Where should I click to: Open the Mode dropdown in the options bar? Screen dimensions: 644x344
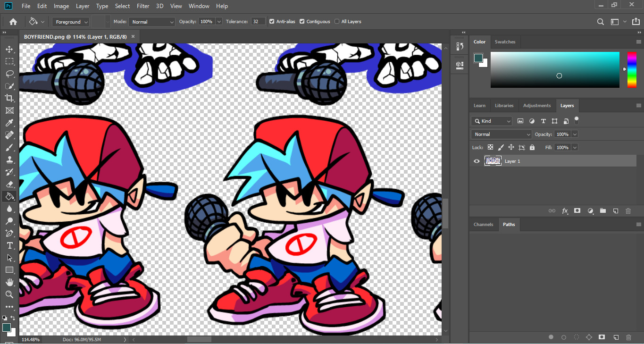(151, 21)
